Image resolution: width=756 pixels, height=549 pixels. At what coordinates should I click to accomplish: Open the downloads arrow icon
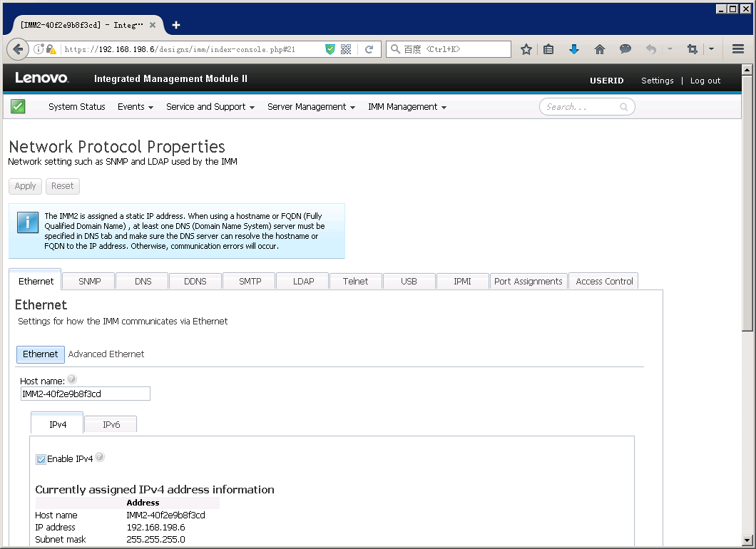(x=574, y=49)
